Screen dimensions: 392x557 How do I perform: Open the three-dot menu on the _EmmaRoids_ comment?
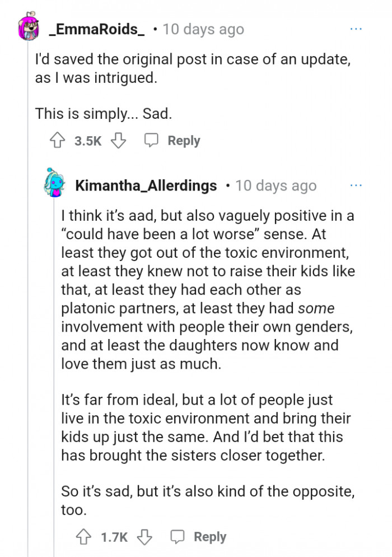[x=356, y=28]
